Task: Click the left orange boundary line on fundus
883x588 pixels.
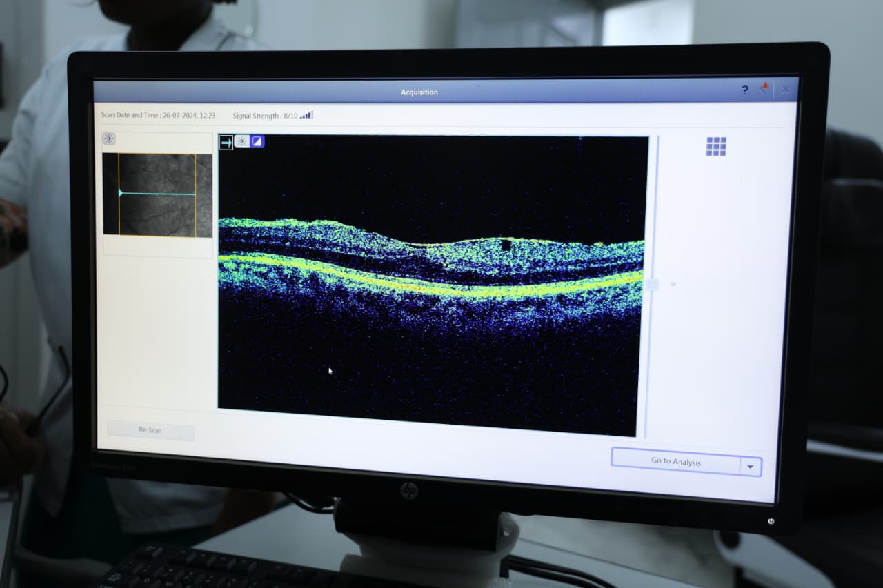Action: (x=119, y=207)
